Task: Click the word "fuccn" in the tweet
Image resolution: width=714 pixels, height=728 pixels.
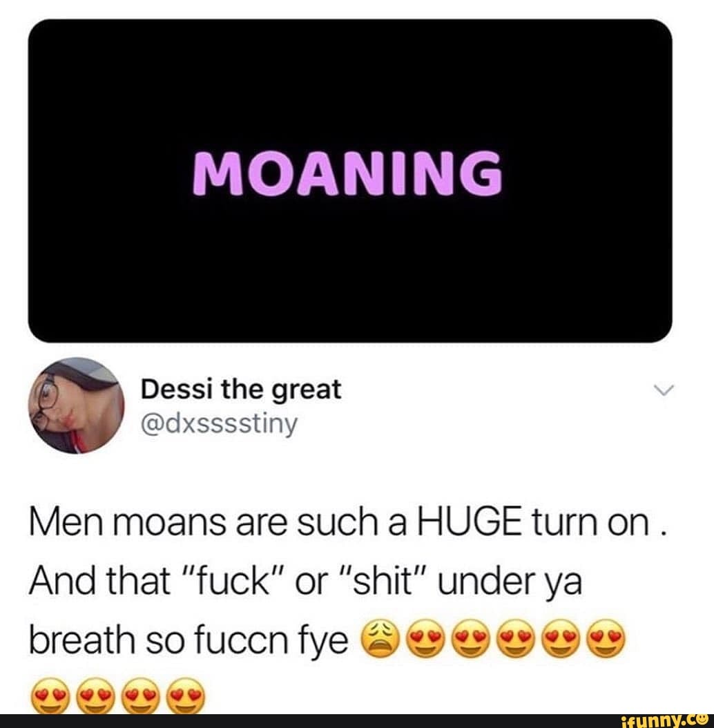Action: pos(241,640)
